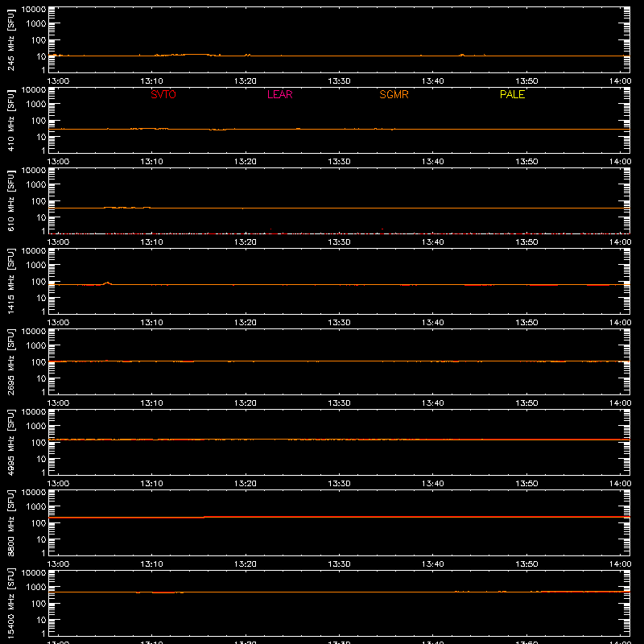Select the '610 MHz [SFU]' axis title

point(11,200)
